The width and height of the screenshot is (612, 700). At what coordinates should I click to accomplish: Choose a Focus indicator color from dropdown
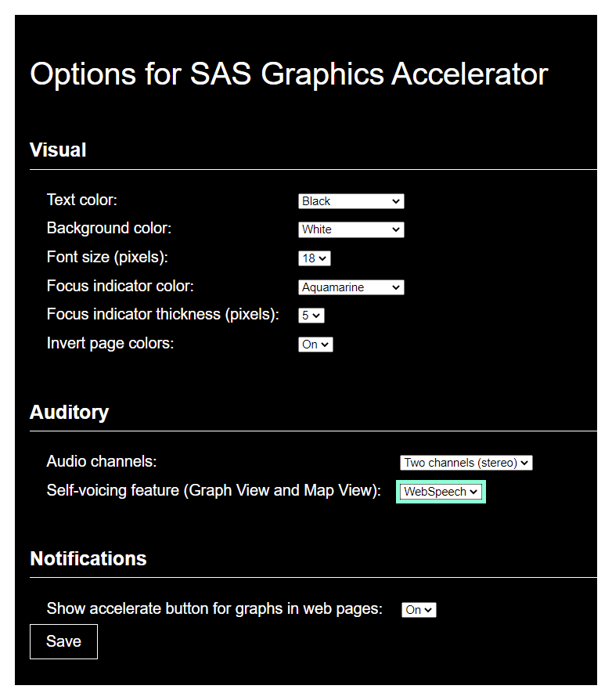point(351,287)
